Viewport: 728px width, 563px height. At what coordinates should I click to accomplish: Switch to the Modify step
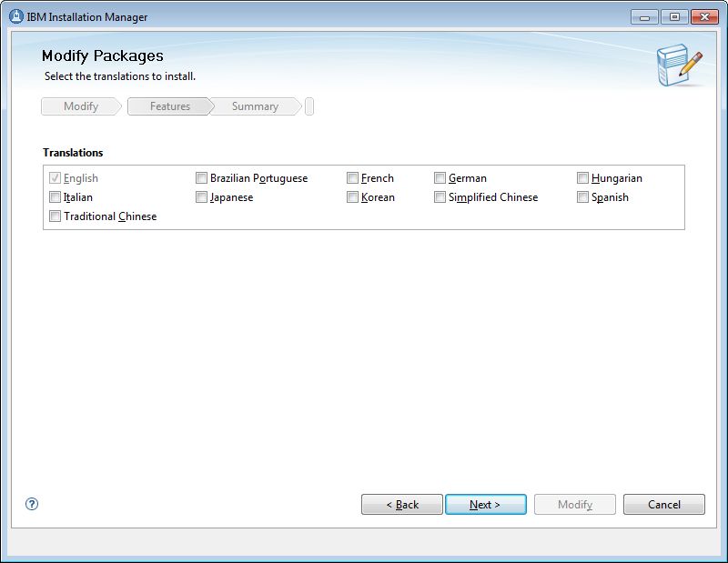(80, 106)
